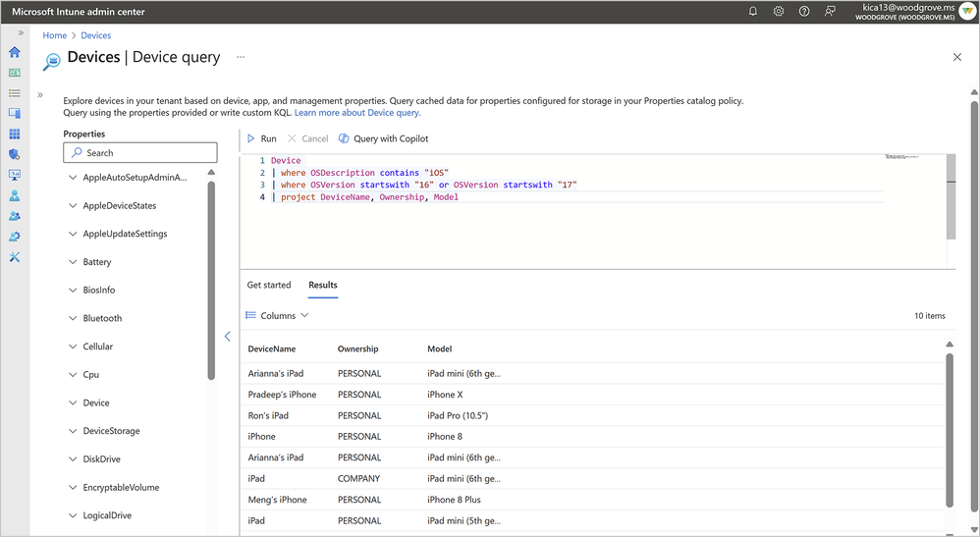Open the portal settings gear
The image size is (980, 537).
pos(779,11)
